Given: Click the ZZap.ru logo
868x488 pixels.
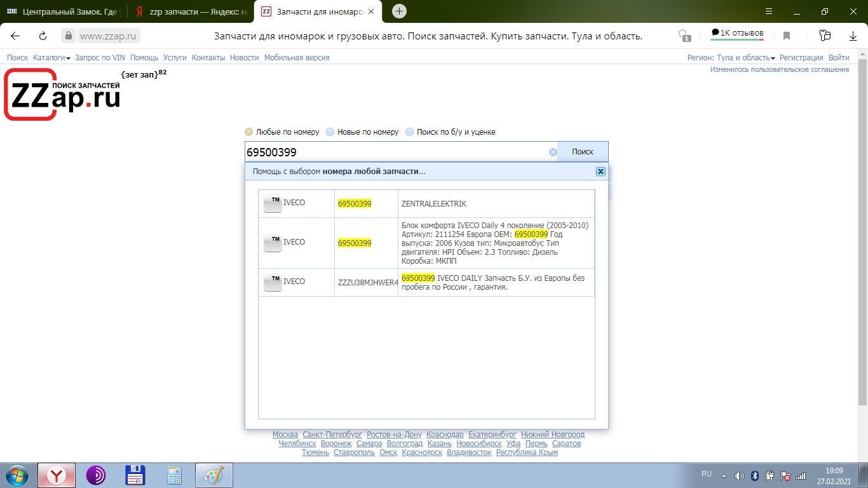Looking at the screenshot, I should click(62, 95).
